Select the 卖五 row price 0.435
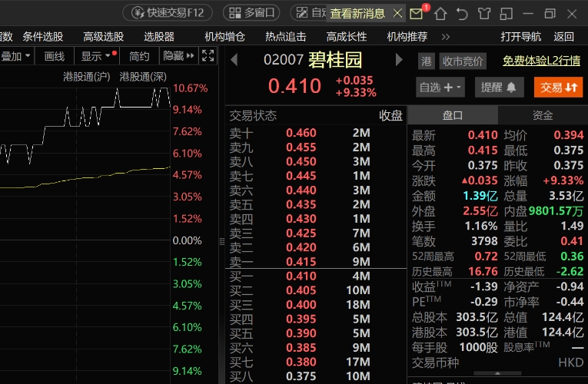The height and width of the screenshot is (384, 588). pos(301,204)
